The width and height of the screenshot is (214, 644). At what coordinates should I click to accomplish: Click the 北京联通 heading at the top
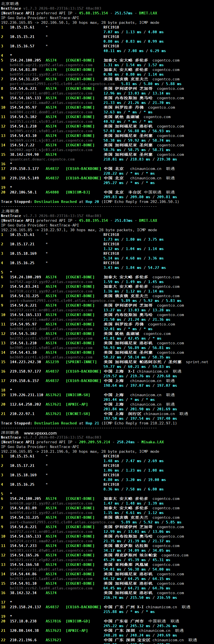(x=10, y=4)
